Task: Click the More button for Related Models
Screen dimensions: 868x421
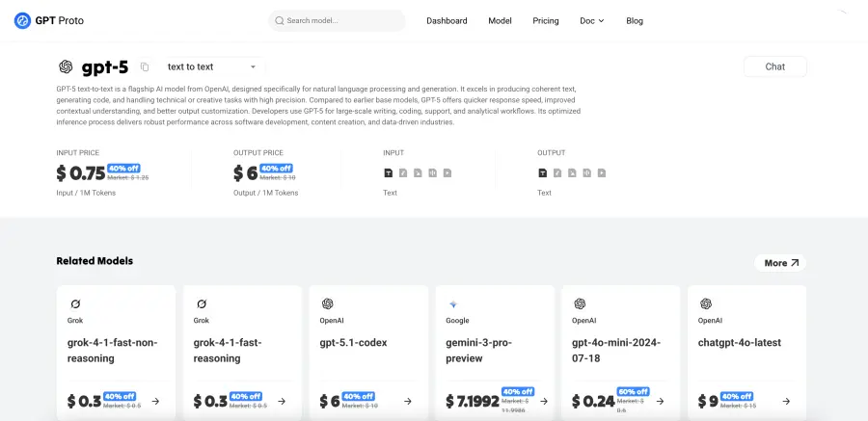Action: (x=780, y=263)
